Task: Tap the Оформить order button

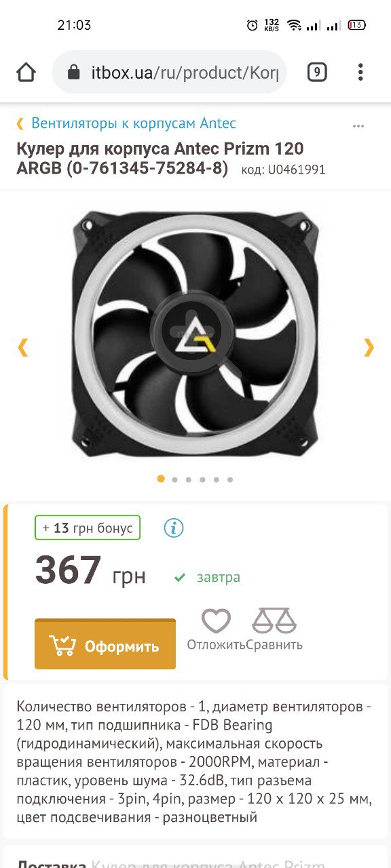Action: pos(105,644)
